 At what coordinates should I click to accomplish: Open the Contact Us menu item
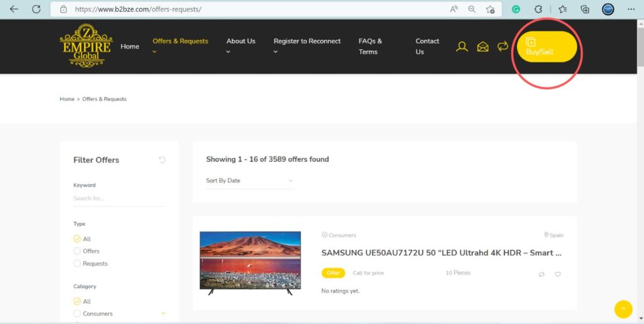click(427, 47)
